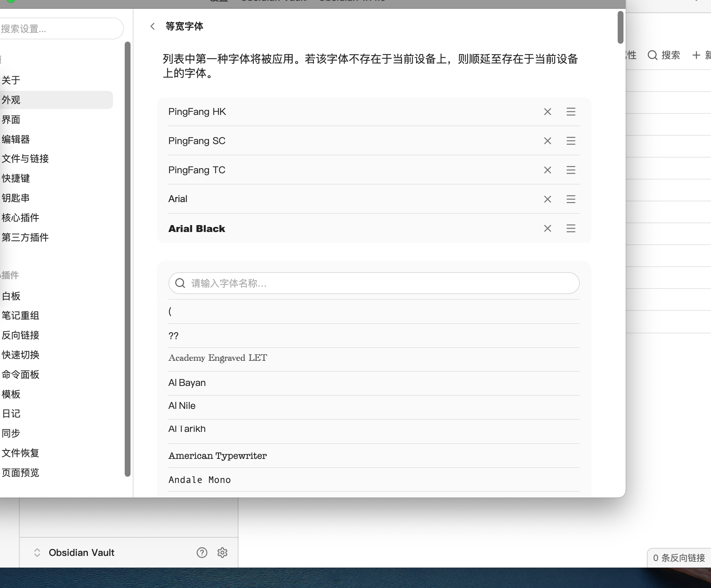Remove the Arial font entry
Viewport: 711px width, 588px height.
(547, 199)
